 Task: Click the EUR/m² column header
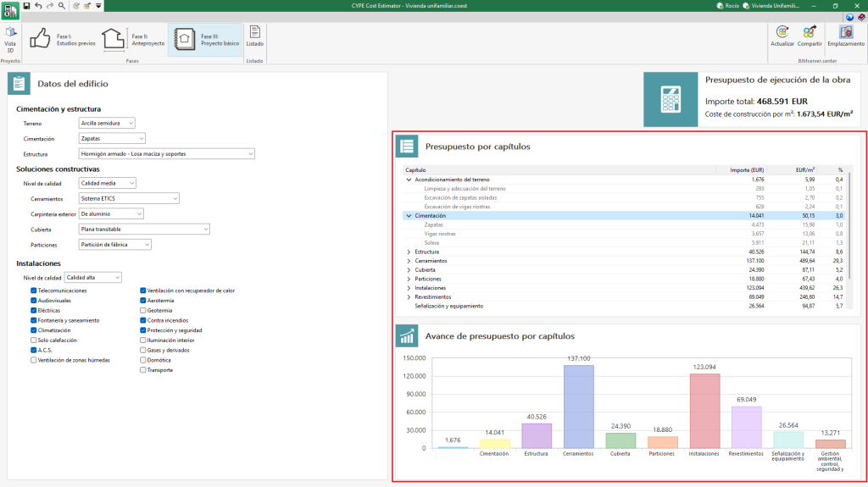(793, 170)
